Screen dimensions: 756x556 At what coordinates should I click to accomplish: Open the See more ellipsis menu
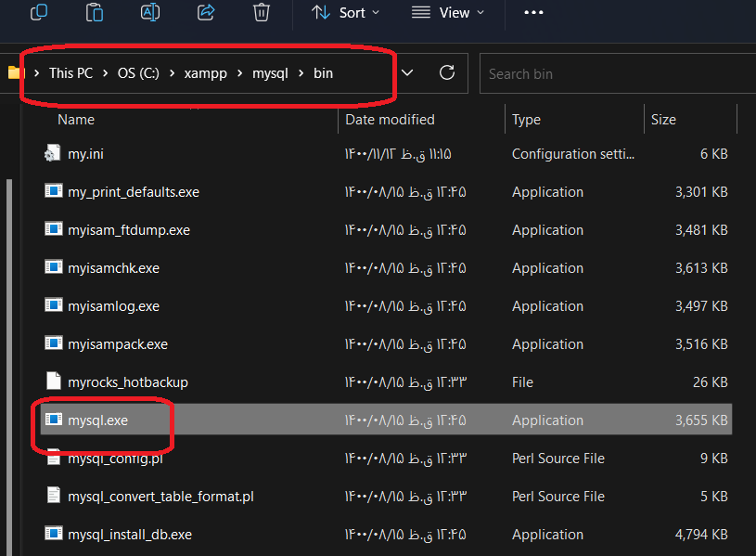coord(533,13)
